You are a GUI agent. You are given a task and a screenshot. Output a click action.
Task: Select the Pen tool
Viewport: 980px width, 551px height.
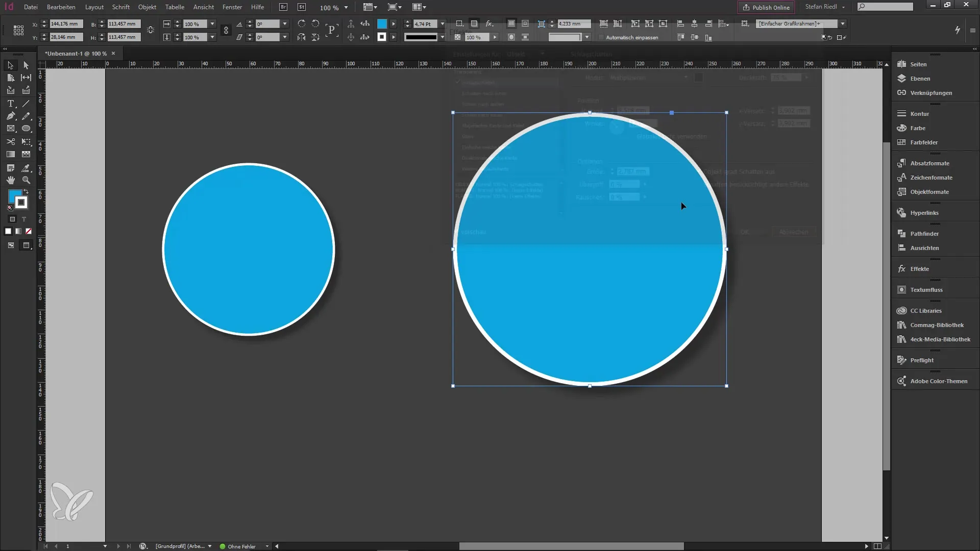coord(10,116)
